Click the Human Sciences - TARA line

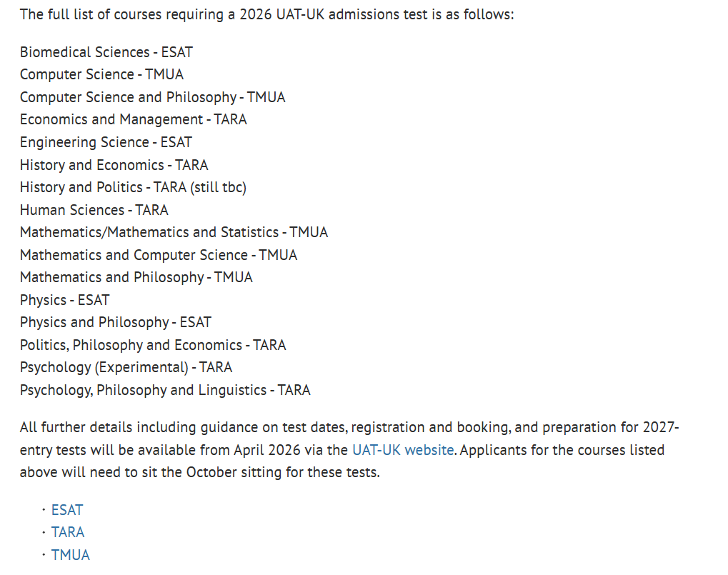pyautogui.click(x=94, y=210)
